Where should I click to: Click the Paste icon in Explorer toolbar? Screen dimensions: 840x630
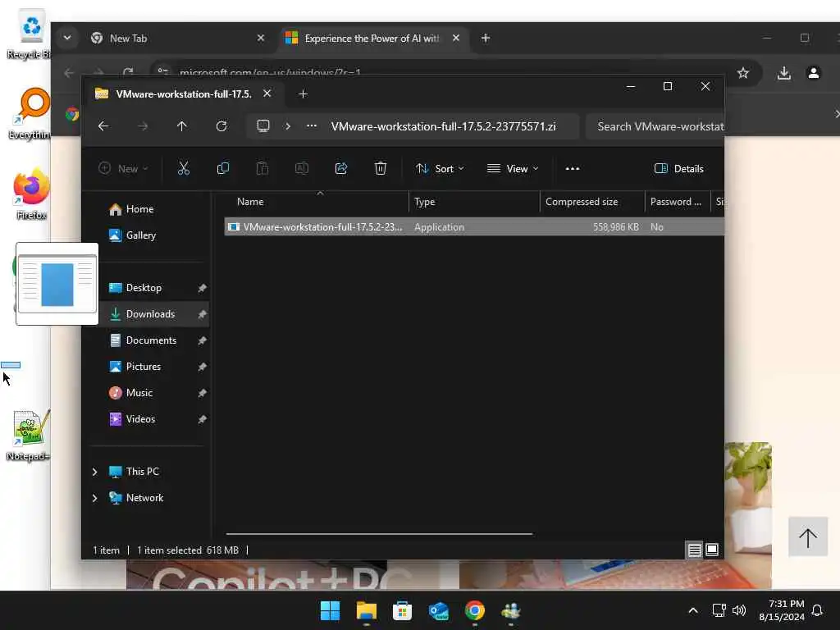pos(262,168)
